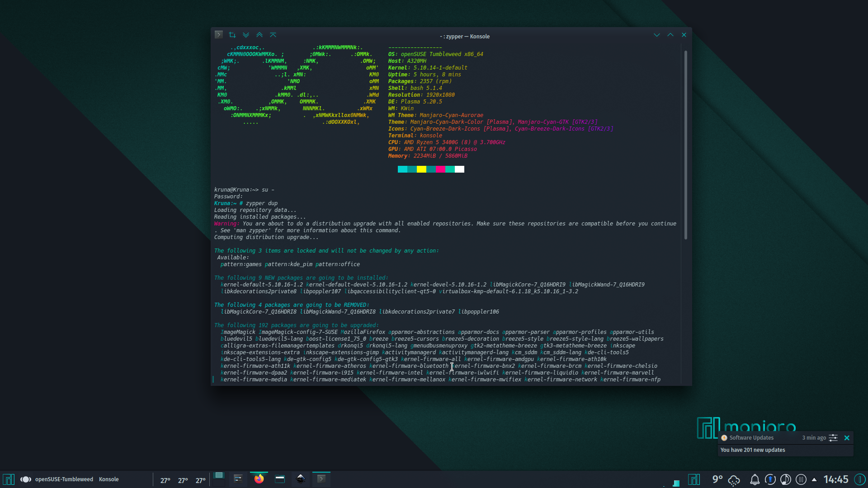This screenshot has width=868, height=488.
Task: Open the audio volume tray icon
Action: point(786,479)
